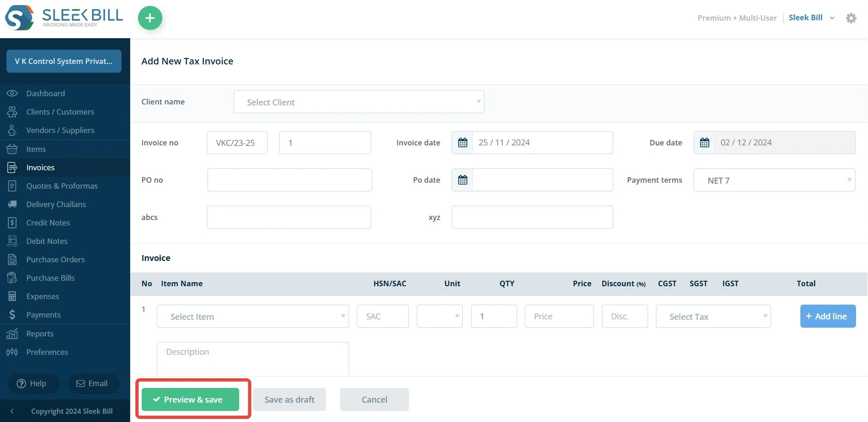
Task: Click SAC code field
Action: pos(383,316)
